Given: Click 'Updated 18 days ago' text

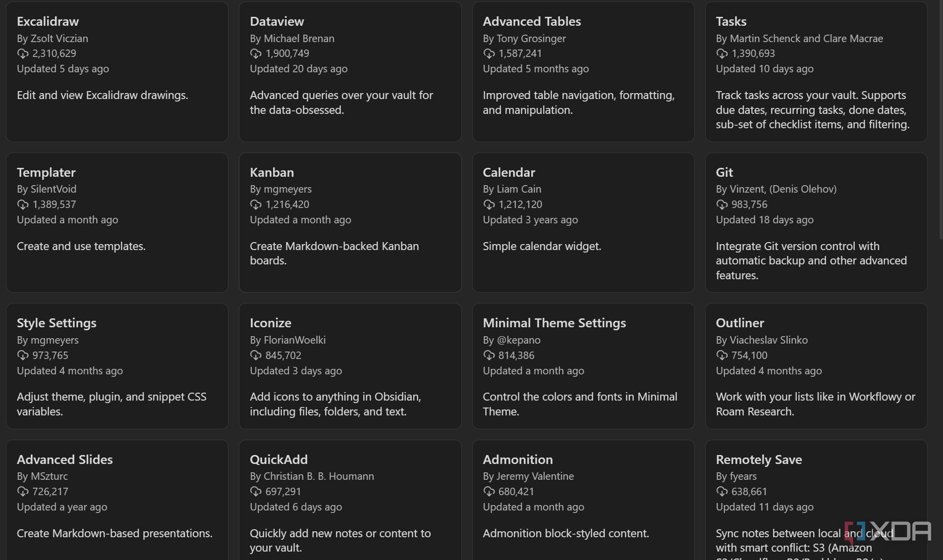Looking at the screenshot, I should [x=765, y=220].
